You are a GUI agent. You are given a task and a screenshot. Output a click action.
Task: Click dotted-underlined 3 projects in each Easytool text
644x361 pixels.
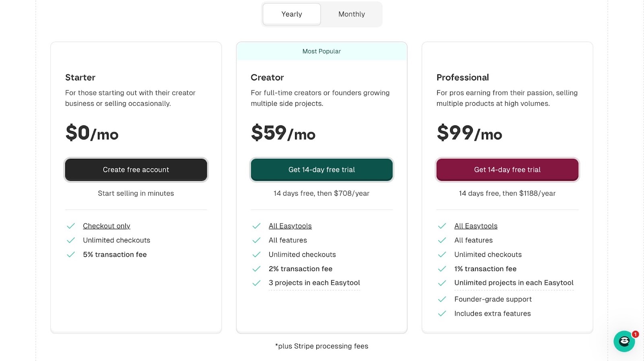314,283
